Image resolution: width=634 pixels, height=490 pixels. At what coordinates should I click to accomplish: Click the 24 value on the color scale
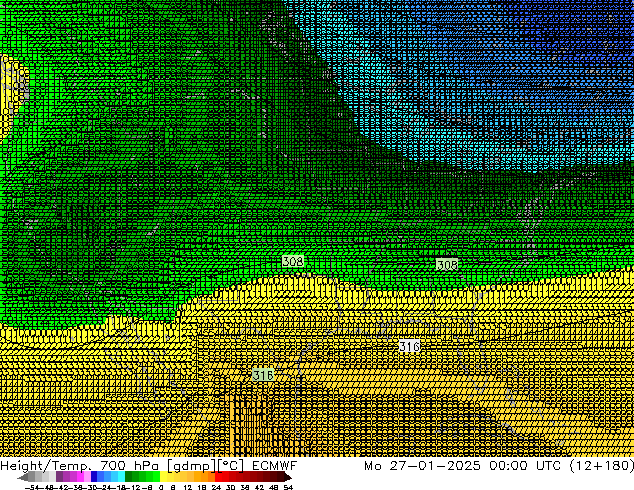[x=216, y=487]
